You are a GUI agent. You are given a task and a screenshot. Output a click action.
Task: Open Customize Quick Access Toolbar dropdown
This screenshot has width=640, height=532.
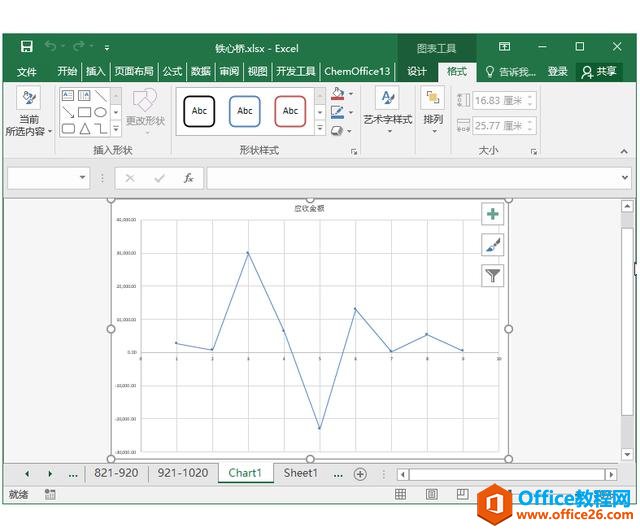[107, 48]
